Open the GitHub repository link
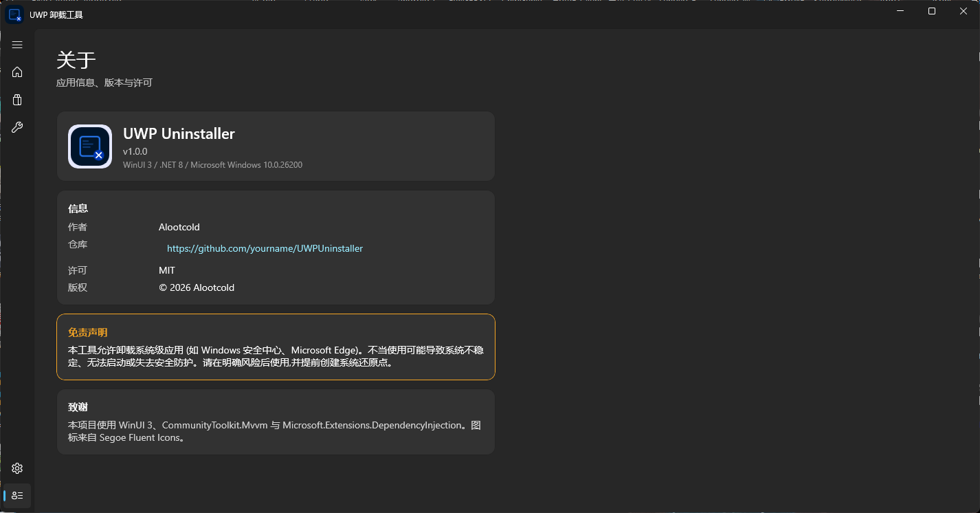 [265, 248]
